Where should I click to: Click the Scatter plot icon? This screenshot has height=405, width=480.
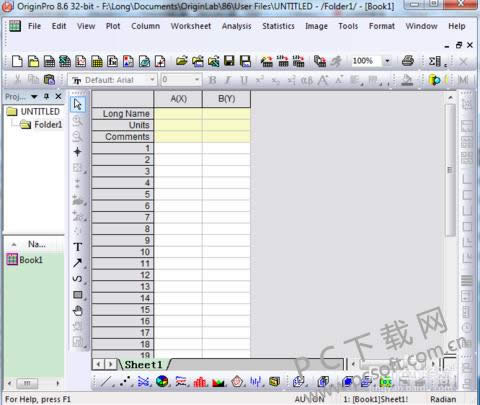click(x=125, y=382)
